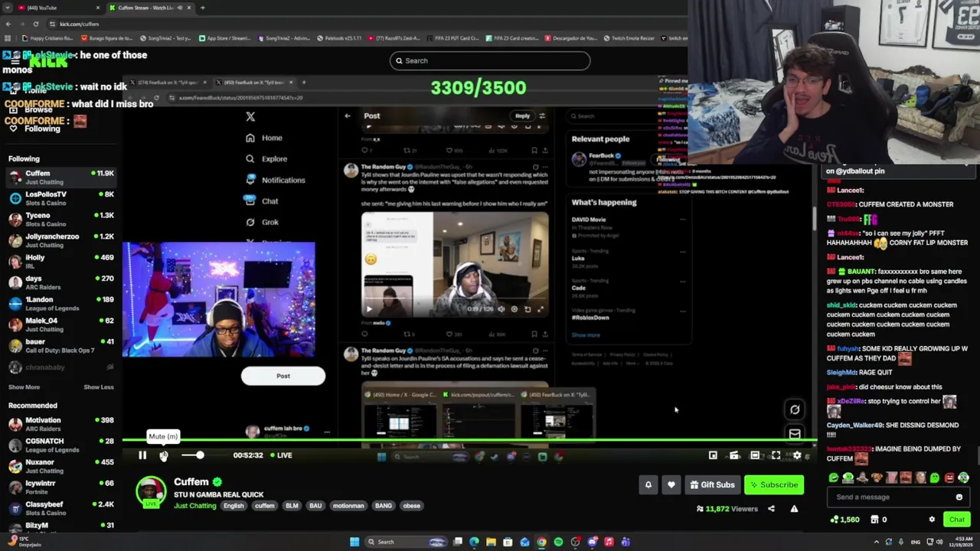Report the stream via warning icon

(794, 509)
